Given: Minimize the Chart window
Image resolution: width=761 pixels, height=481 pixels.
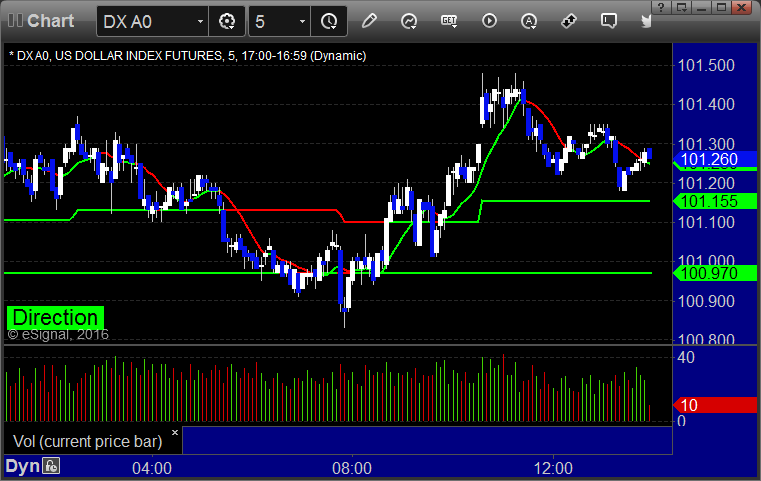Looking at the screenshot, I should [701, 7].
